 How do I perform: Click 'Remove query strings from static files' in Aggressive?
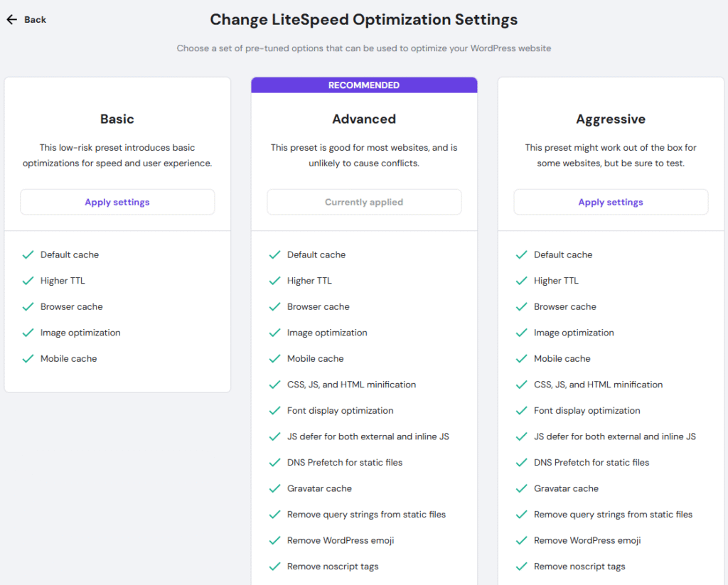(x=613, y=515)
